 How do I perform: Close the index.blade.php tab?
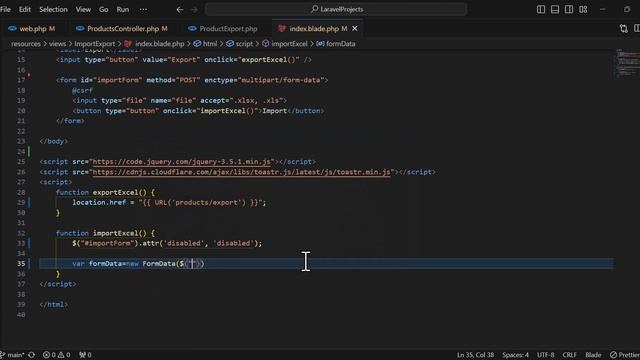tap(355, 29)
